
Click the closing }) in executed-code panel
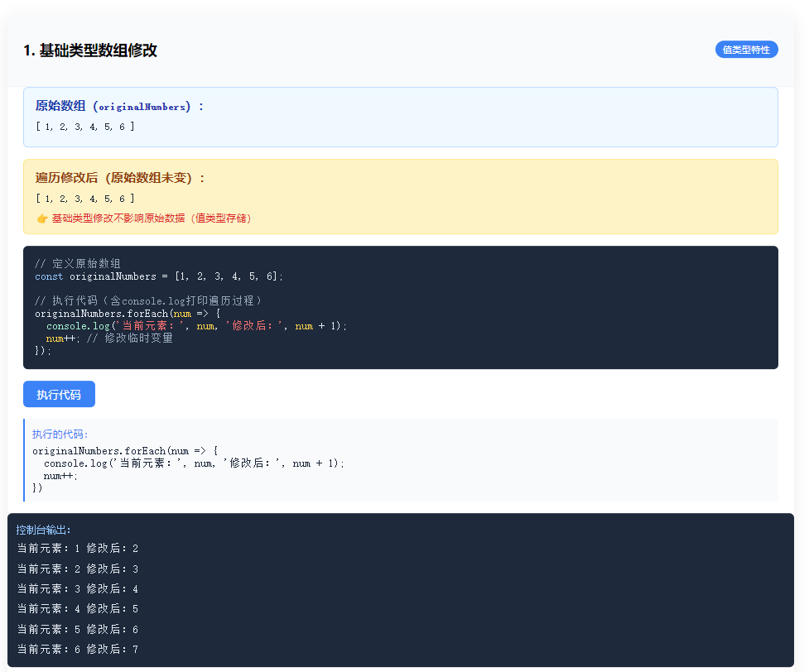point(37,488)
